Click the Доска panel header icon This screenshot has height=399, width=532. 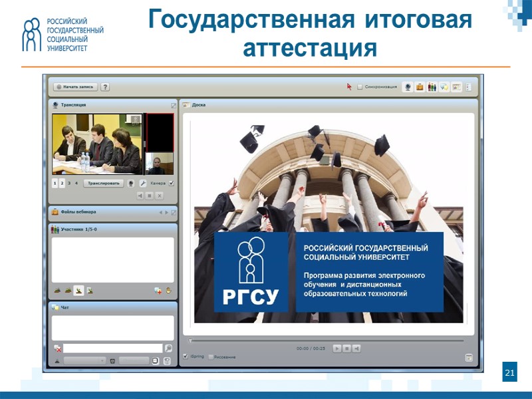(x=186, y=105)
